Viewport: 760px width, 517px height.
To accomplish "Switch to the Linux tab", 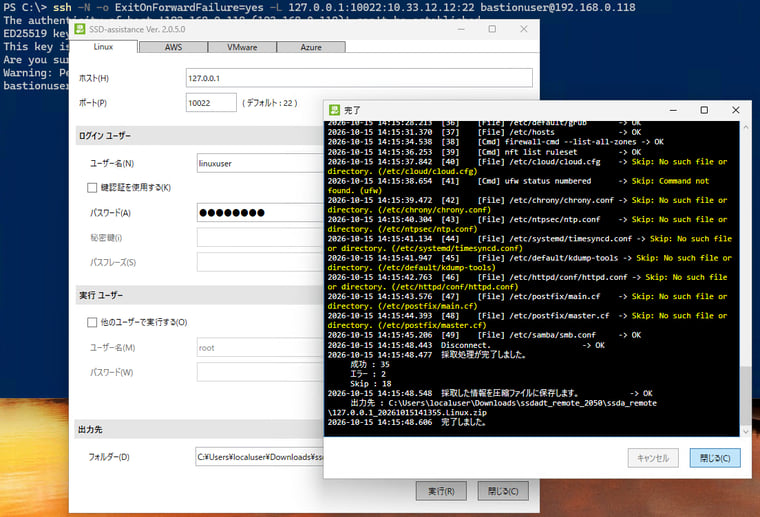I will [x=103, y=47].
